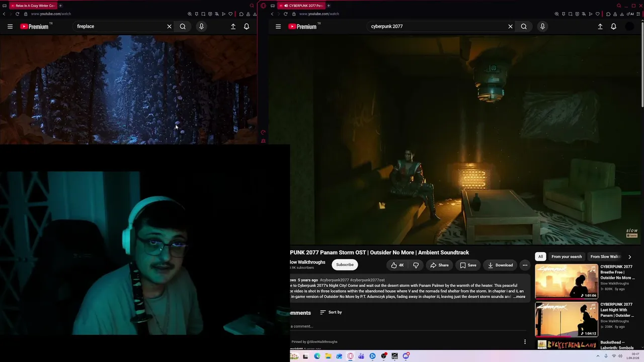Open the Buckethead Labyrinth video thumbnail
The width and height of the screenshot is (644, 362).
click(567, 345)
